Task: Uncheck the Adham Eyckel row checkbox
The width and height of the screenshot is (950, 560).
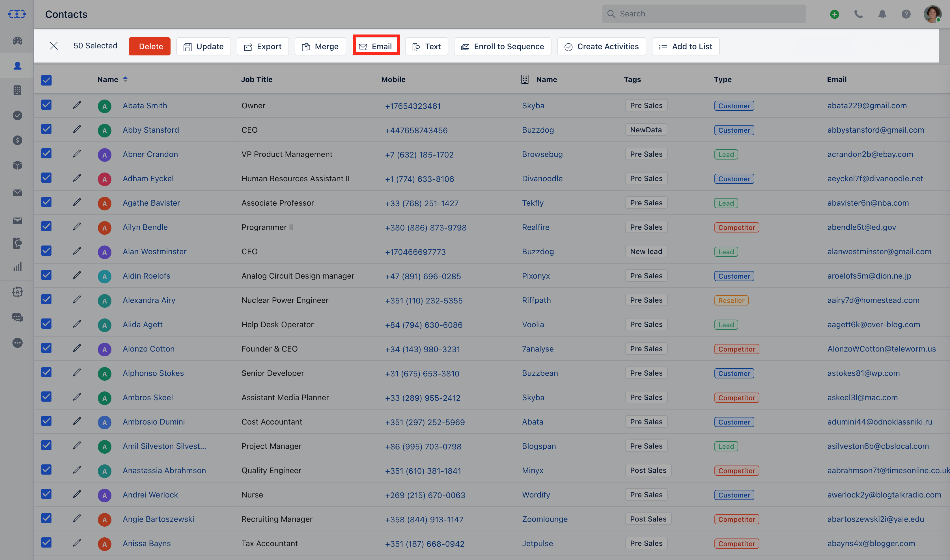Action: (x=46, y=178)
